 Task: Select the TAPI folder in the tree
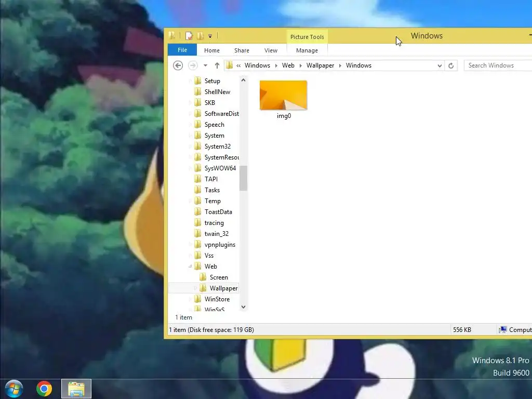pos(211,179)
